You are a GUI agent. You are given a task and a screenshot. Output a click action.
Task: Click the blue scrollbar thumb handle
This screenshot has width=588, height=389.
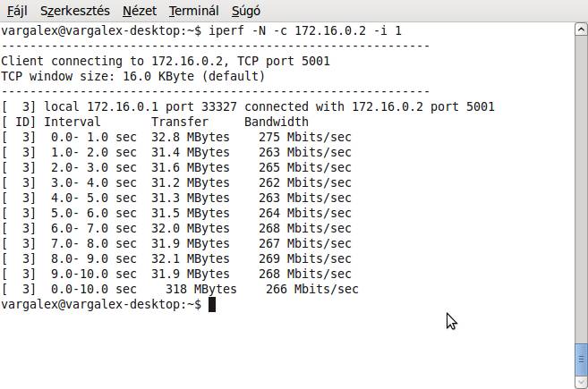581,359
